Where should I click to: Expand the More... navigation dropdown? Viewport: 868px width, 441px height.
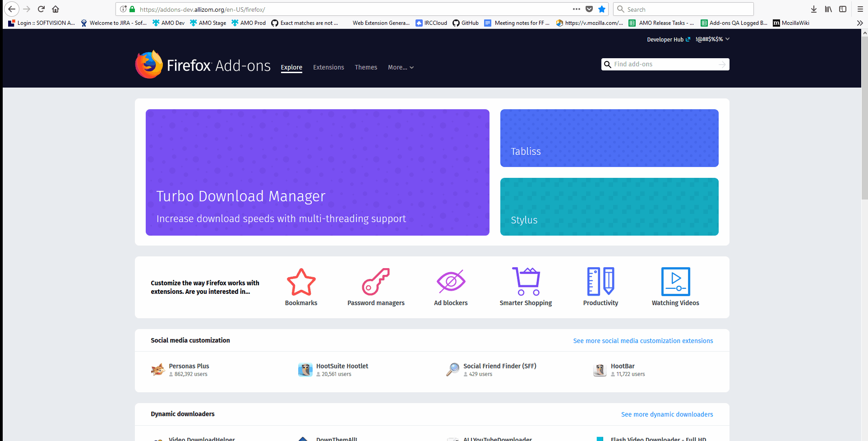coord(401,67)
